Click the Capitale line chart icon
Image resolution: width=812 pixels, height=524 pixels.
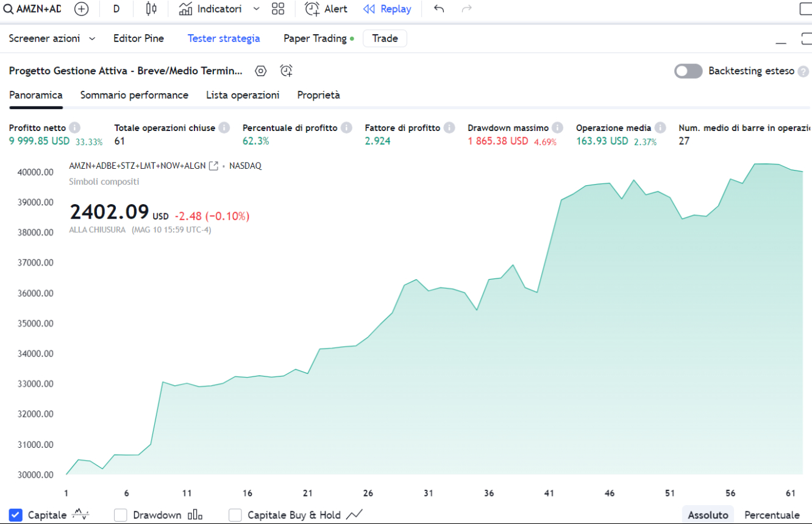coord(80,515)
